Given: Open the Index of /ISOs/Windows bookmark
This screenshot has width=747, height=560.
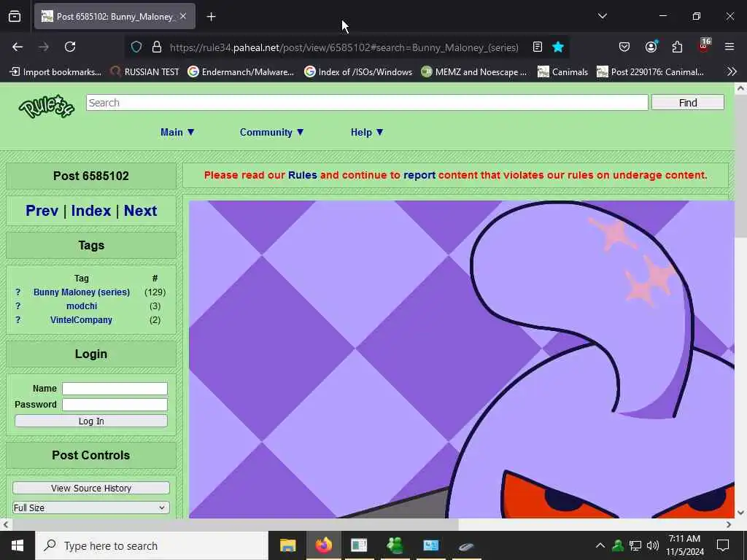Looking at the screenshot, I should [358, 72].
